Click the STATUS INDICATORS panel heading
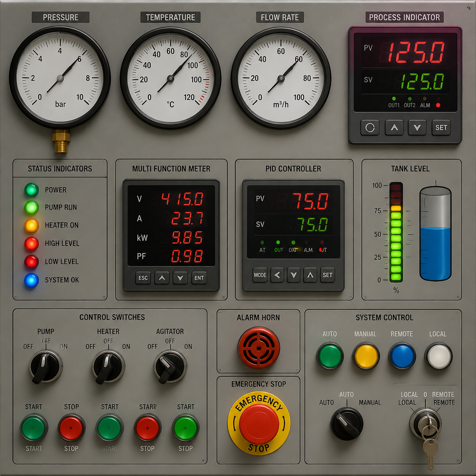The height and width of the screenshot is (476, 476). pyautogui.click(x=60, y=169)
